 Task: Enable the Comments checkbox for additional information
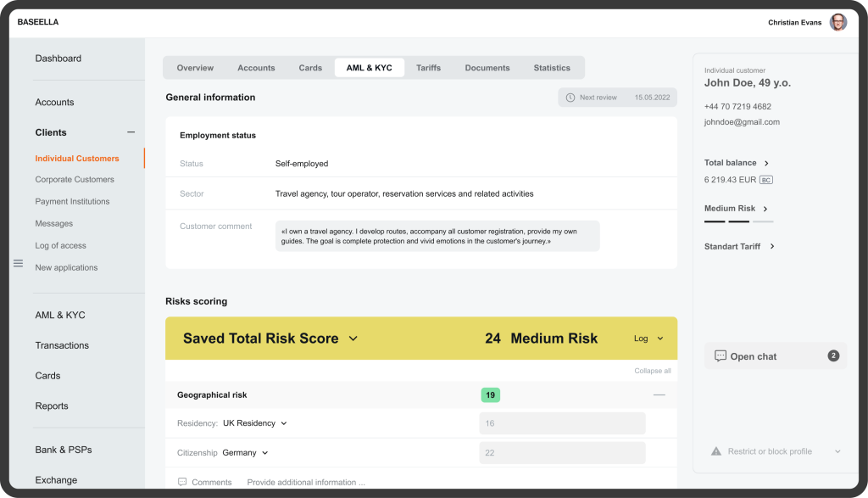click(181, 481)
